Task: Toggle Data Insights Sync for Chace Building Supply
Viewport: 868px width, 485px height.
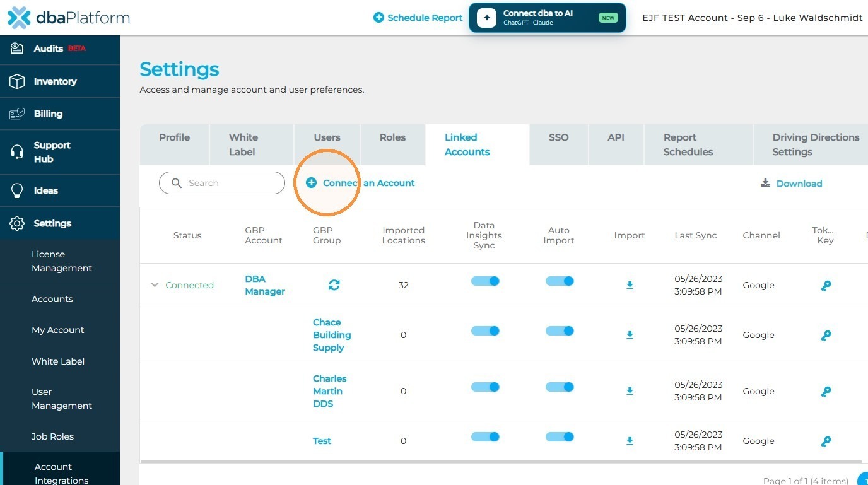Action: pyautogui.click(x=485, y=331)
